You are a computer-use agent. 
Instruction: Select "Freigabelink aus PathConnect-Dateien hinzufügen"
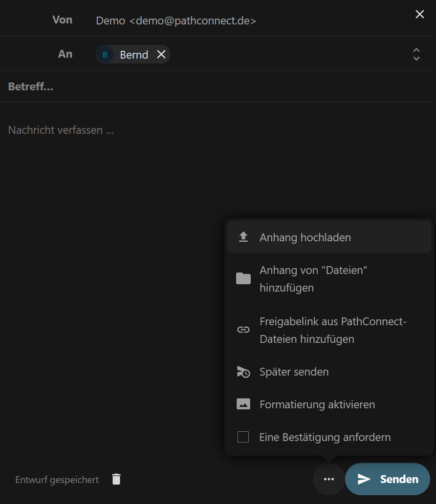click(333, 330)
